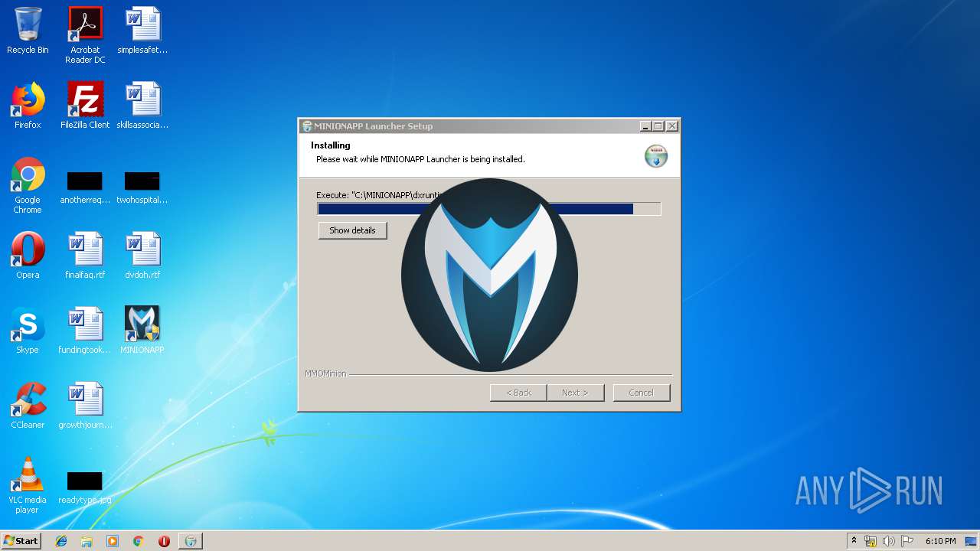Open Windows Media Player taskbar icon
The width and height of the screenshot is (980, 551).
pyautogui.click(x=113, y=541)
